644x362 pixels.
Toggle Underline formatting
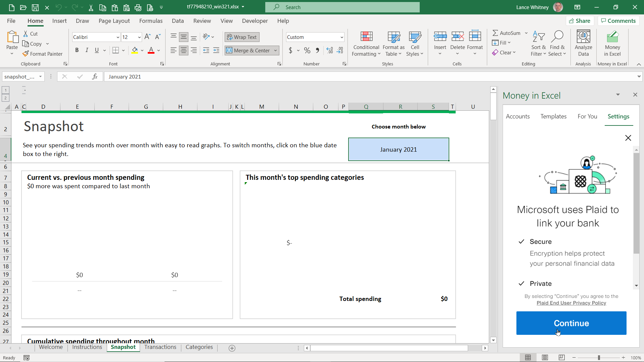click(x=97, y=50)
